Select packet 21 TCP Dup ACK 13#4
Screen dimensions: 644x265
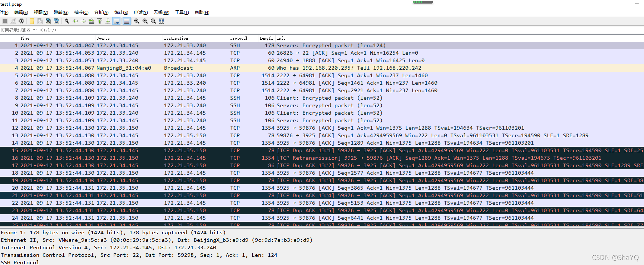[x=322, y=195]
